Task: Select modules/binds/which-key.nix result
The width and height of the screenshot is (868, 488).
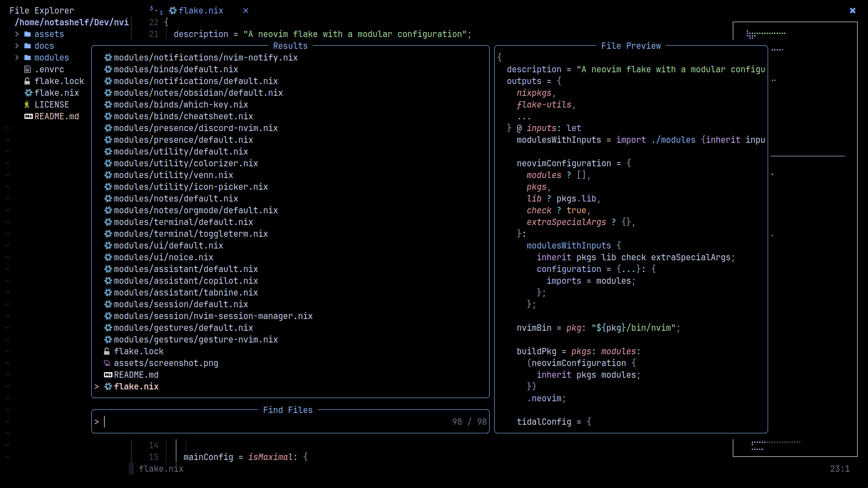Action: [x=180, y=105]
